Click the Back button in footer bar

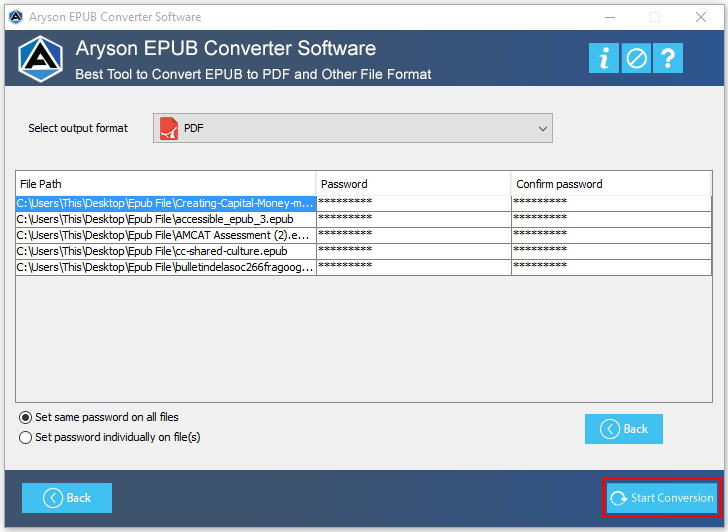[67, 498]
